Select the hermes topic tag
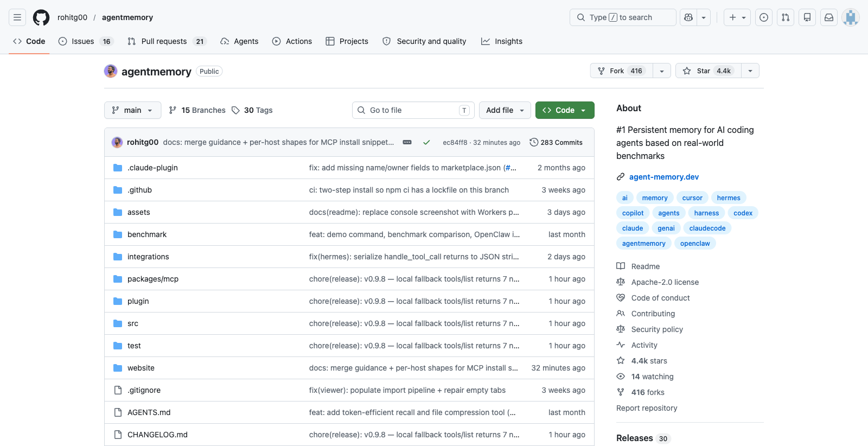This screenshot has height=446, width=868. pyautogui.click(x=729, y=198)
